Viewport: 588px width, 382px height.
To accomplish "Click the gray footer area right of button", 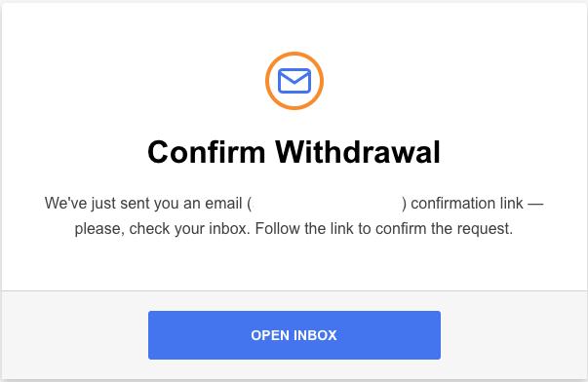I will tap(514, 335).
